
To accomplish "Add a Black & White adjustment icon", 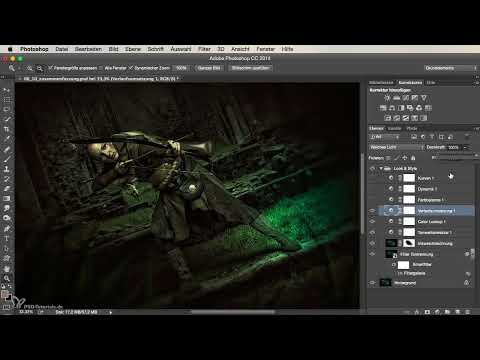I will tap(401, 108).
